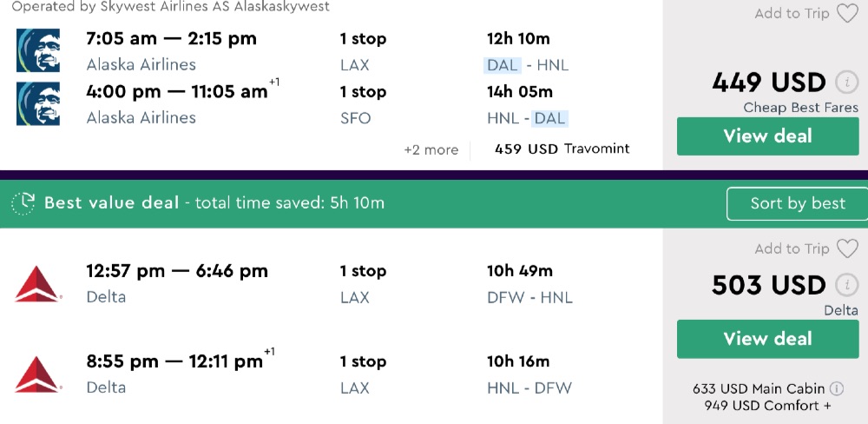Click Delta logo on 8:55 pm flight
This screenshot has height=424, width=868.
pyautogui.click(x=38, y=374)
